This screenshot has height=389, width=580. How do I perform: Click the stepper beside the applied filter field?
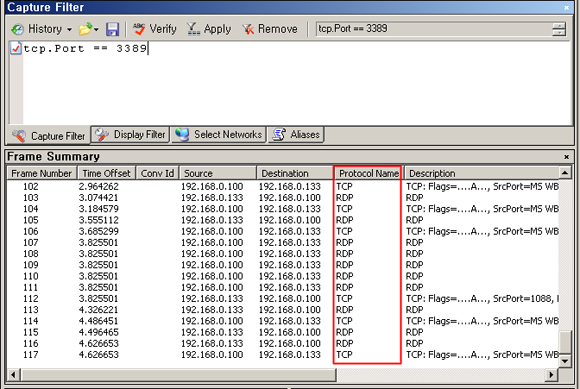click(x=559, y=29)
